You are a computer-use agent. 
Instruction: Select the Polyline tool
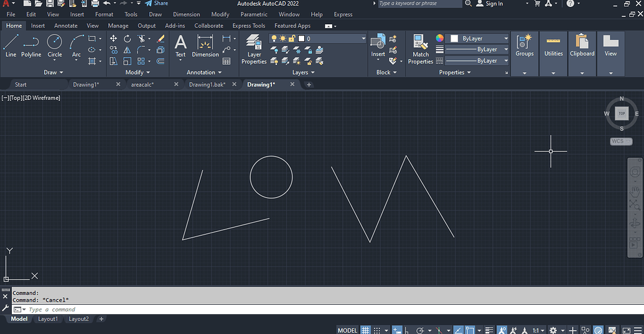pyautogui.click(x=31, y=45)
